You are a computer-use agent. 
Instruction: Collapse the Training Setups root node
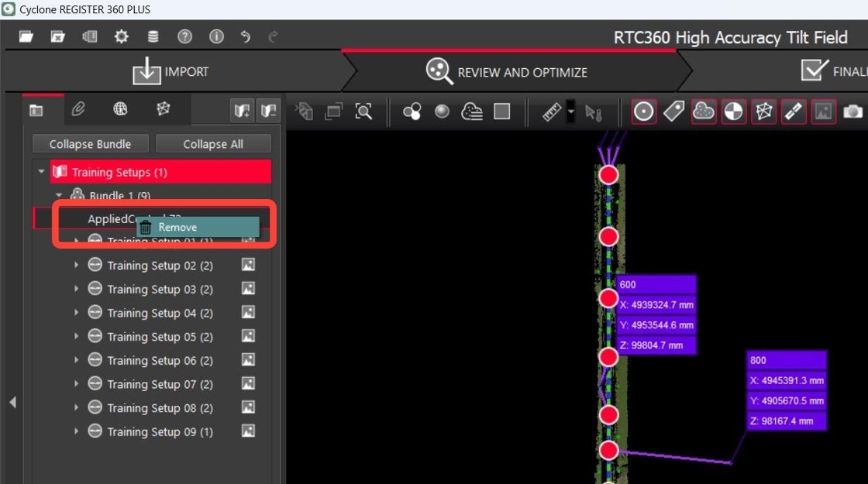tap(41, 172)
